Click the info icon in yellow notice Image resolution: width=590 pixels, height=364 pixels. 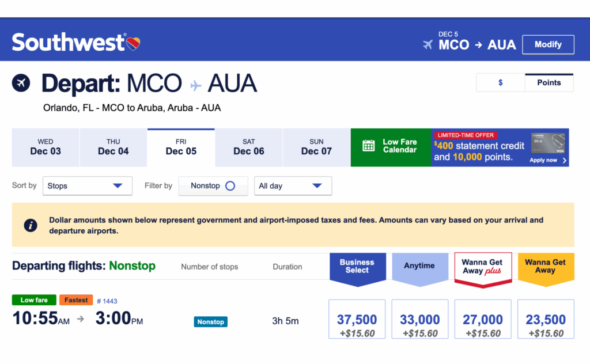pyautogui.click(x=31, y=225)
